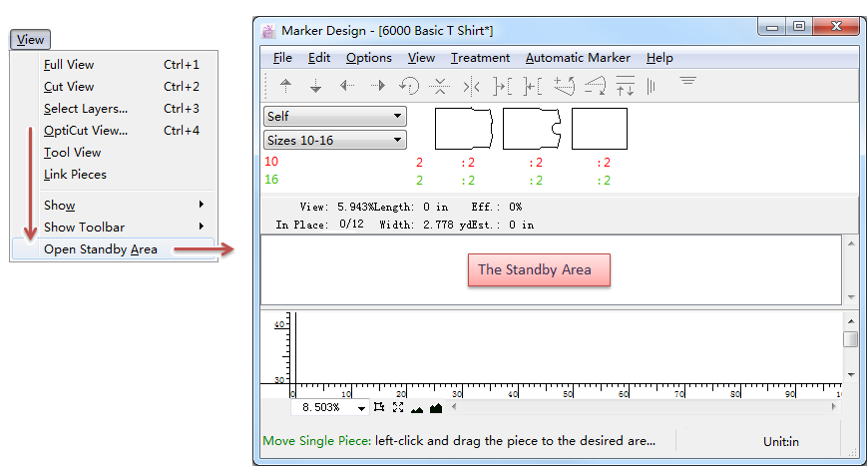Expand the Sizes 10-16 dropdown
Viewport: 868px width, 468px height.
(334, 141)
